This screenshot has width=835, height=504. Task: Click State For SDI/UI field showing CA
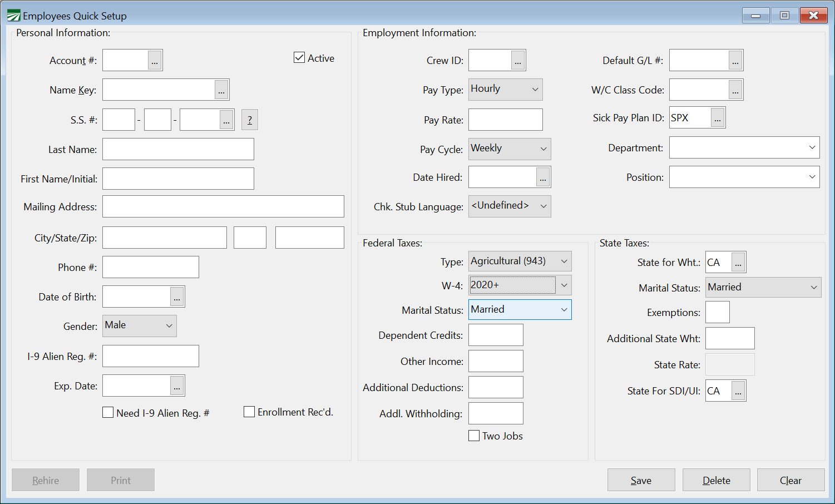pyautogui.click(x=718, y=391)
